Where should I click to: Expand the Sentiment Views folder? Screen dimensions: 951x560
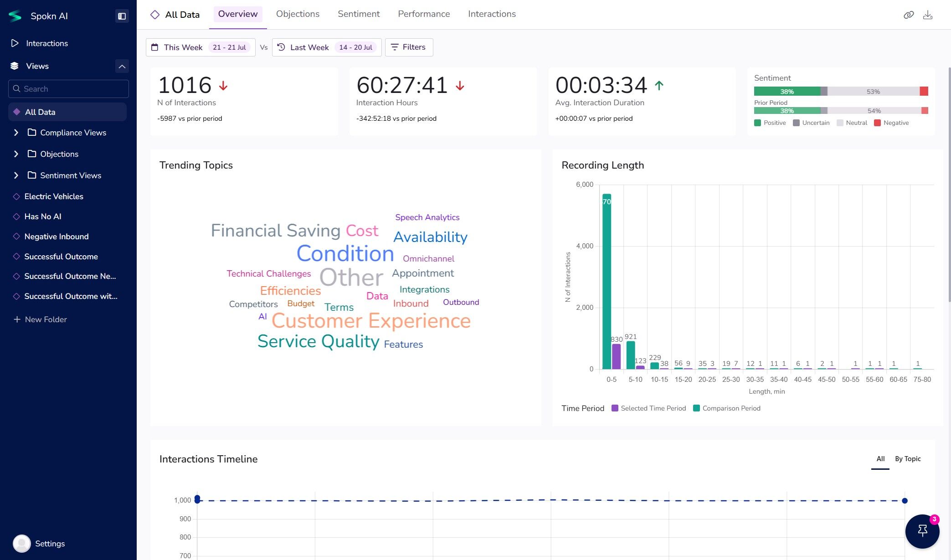coord(16,175)
